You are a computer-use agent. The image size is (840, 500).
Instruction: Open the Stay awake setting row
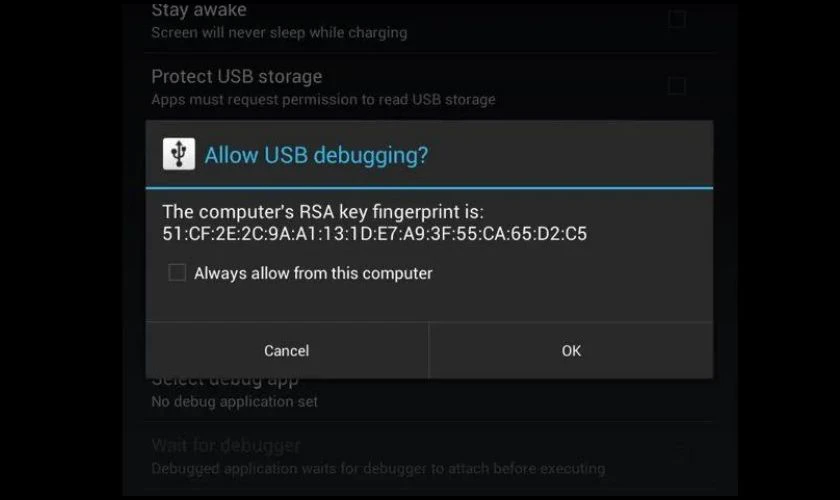tap(429, 20)
